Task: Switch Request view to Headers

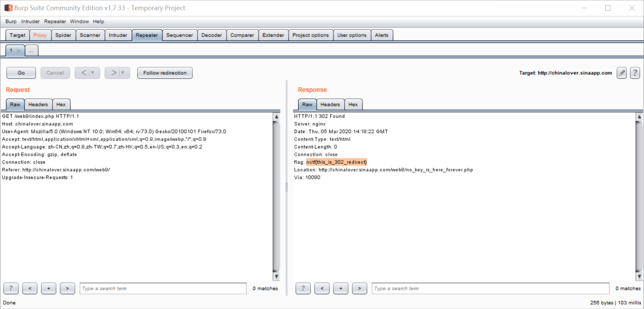Action: coord(38,104)
